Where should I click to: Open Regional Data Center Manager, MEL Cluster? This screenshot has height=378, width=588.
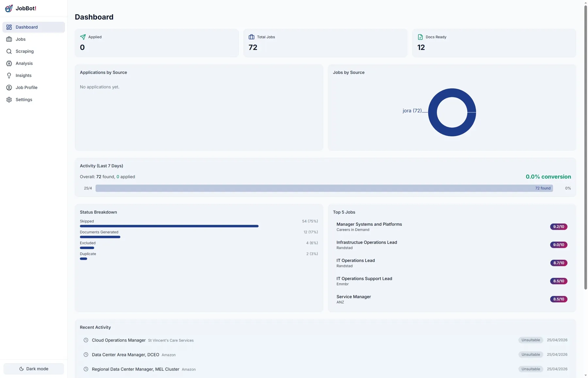[325, 369]
